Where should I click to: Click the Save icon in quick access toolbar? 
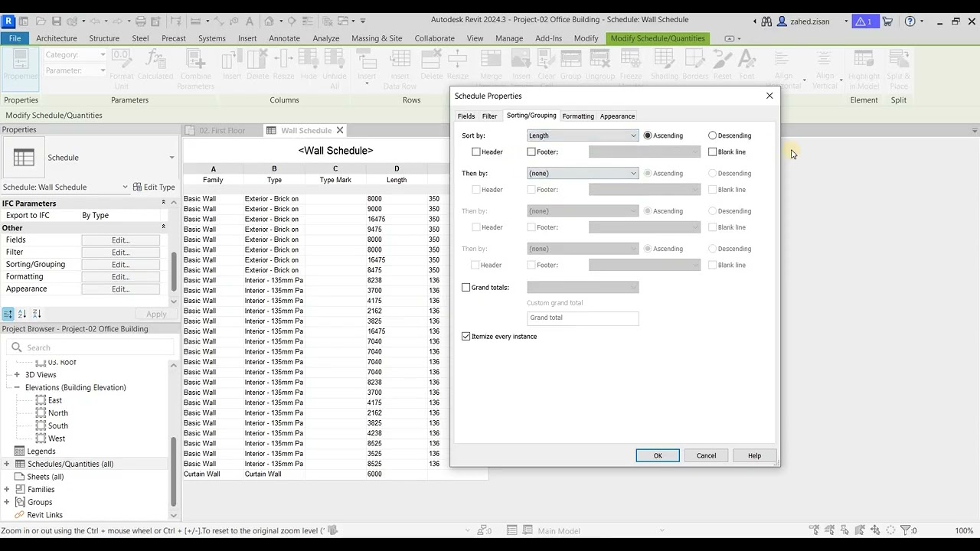point(56,21)
